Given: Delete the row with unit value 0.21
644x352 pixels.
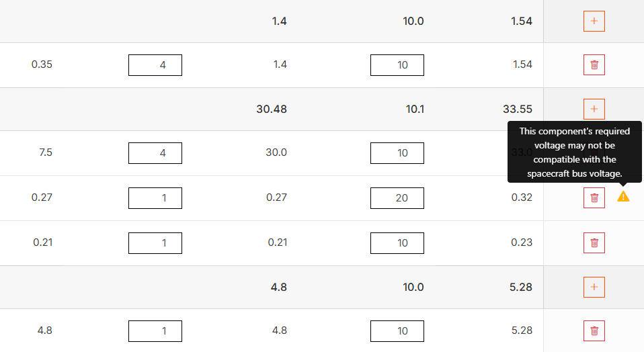Looking at the screenshot, I should pyautogui.click(x=594, y=243).
